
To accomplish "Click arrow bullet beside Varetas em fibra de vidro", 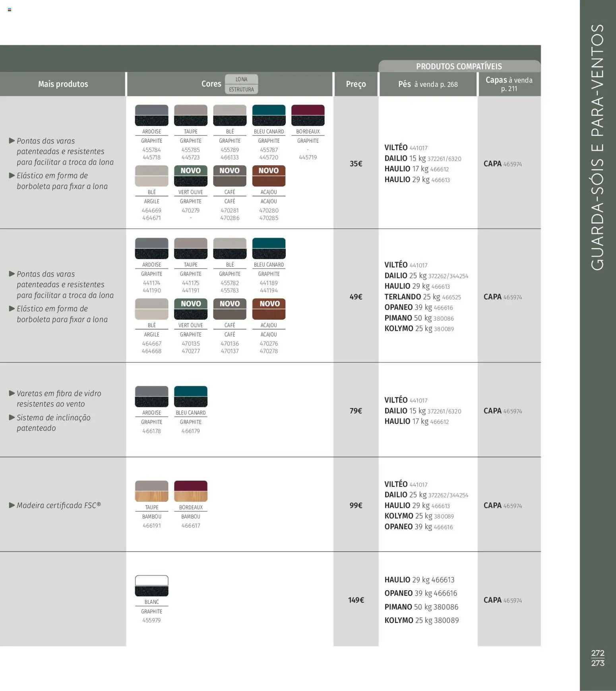I will pyautogui.click(x=12, y=393).
